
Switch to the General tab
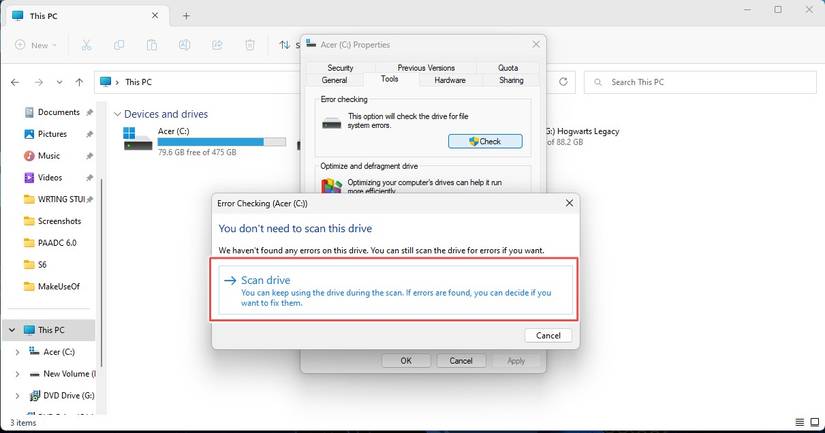335,80
